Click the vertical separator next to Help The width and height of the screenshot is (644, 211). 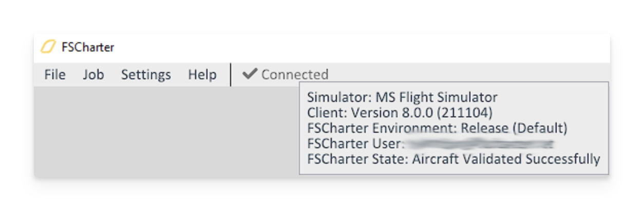[x=231, y=75]
